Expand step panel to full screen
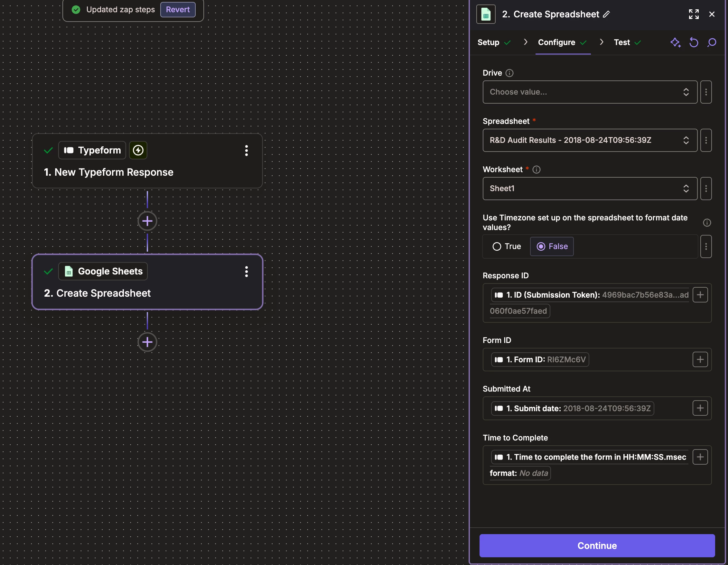 (694, 14)
